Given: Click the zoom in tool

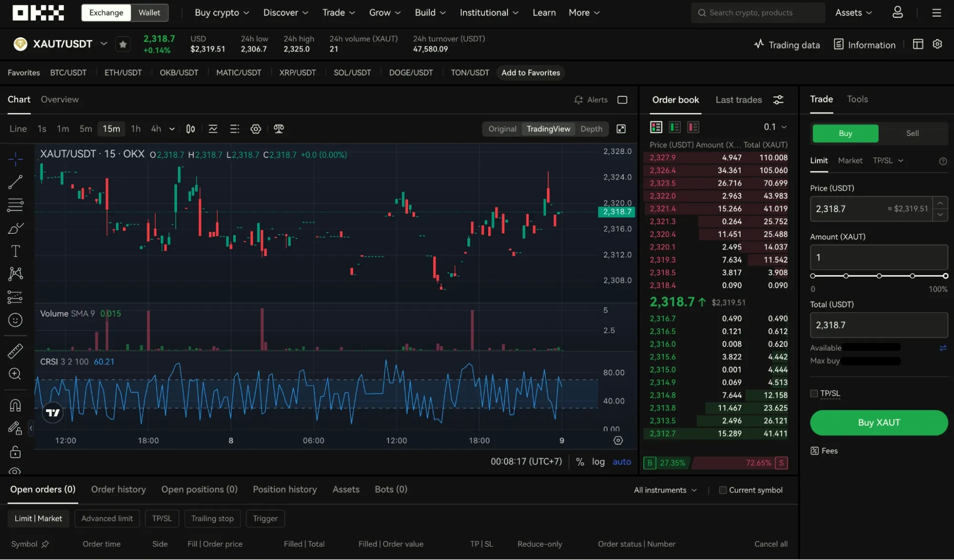Looking at the screenshot, I should [x=15, y=374].
